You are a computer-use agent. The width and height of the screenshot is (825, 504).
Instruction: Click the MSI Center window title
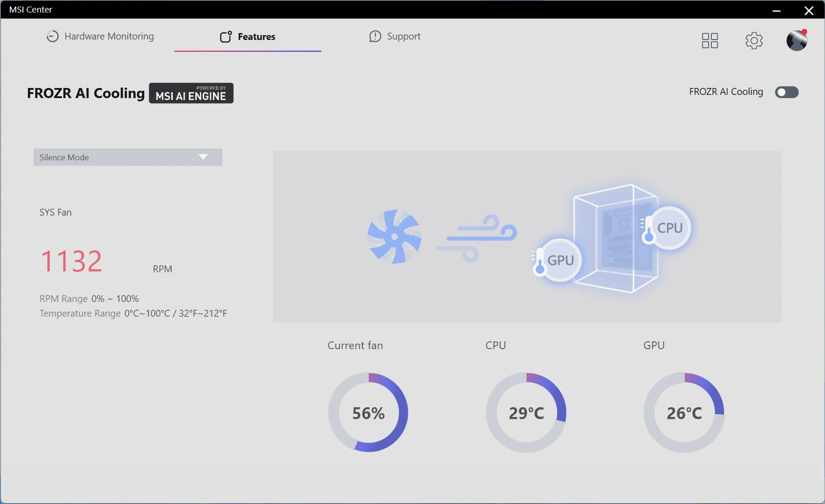31,9
